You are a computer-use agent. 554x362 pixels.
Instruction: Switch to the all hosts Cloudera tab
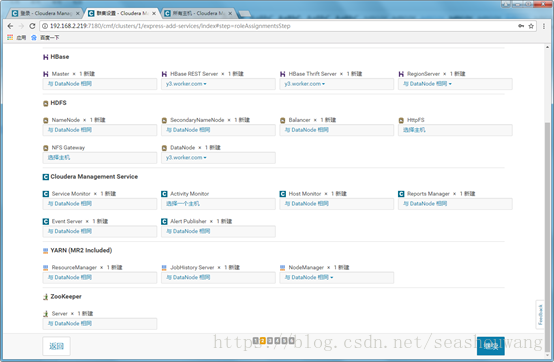(x=198, y=13)
